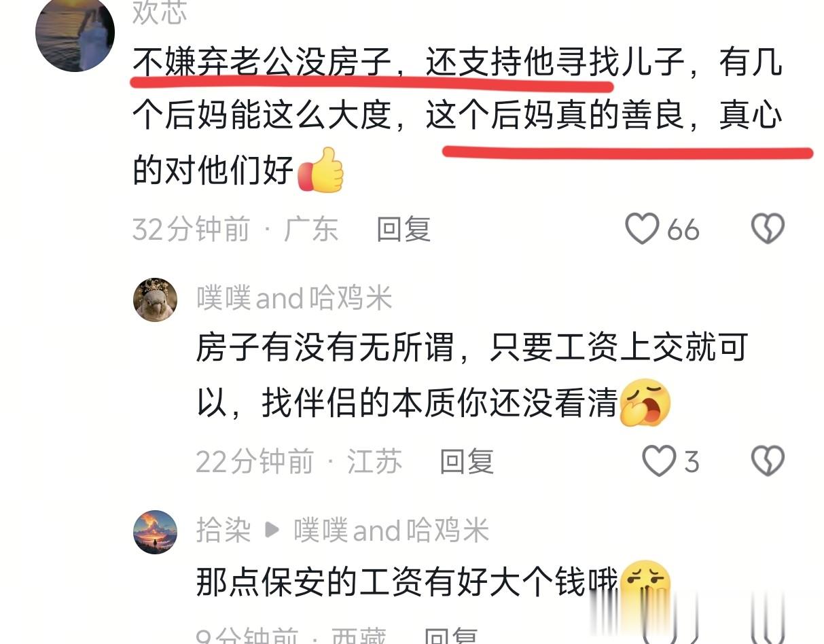The height and width of the screenshot is (644, 824).
Task: Dislike the top comment using broken heart
Action: pos(768,229)
